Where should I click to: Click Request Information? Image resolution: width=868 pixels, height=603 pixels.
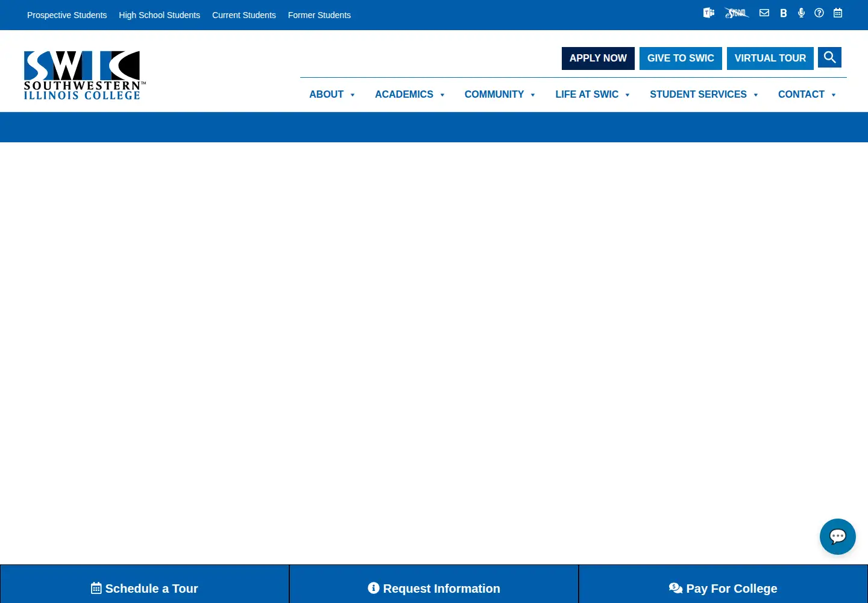pos(434,588)
